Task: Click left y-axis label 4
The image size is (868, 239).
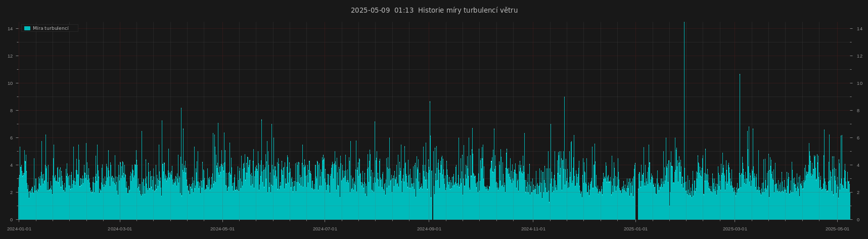Action: (11, 165)
